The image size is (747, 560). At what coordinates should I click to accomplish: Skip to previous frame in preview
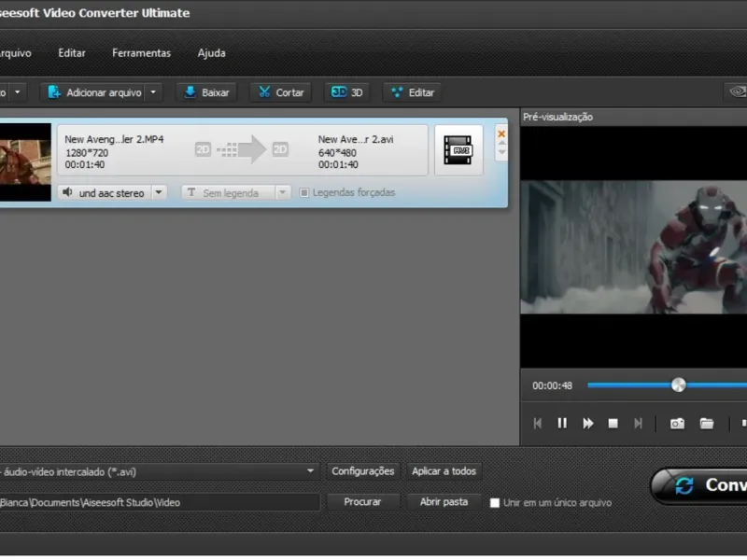pyautogui.click(x=538, y=423)
